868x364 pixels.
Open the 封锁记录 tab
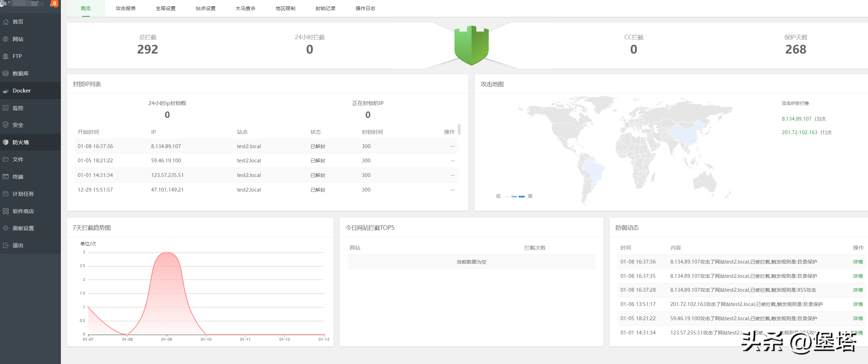326,8
